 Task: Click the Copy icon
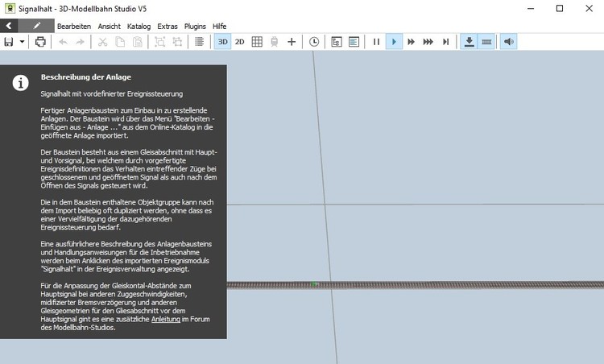pyautogui.click(x=120, y=42)
